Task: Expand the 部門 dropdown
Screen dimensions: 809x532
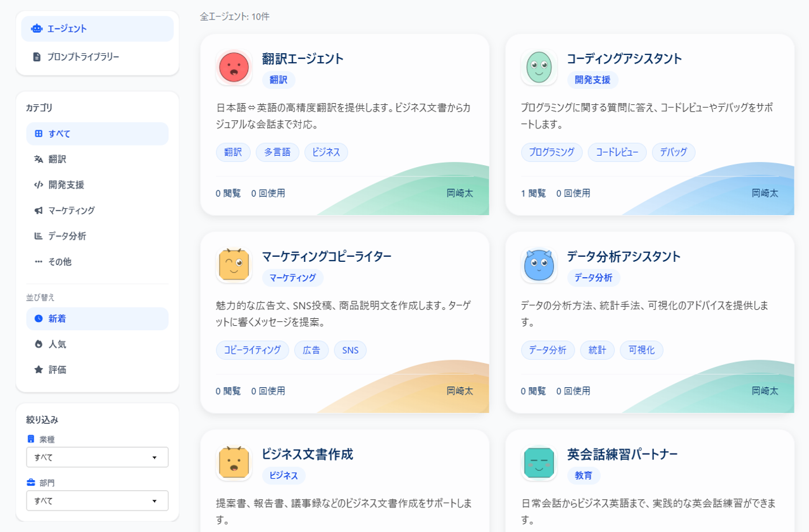Action: 97,500
